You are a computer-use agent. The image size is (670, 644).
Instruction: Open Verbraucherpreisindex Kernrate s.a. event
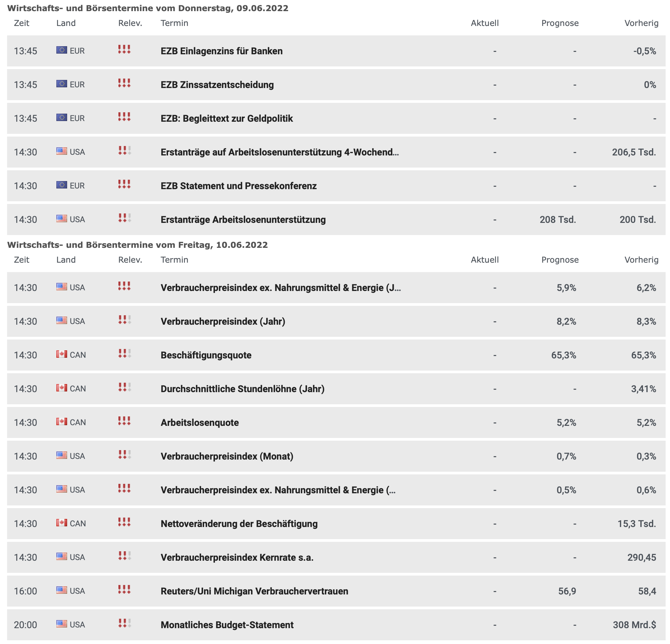(237, 558)
